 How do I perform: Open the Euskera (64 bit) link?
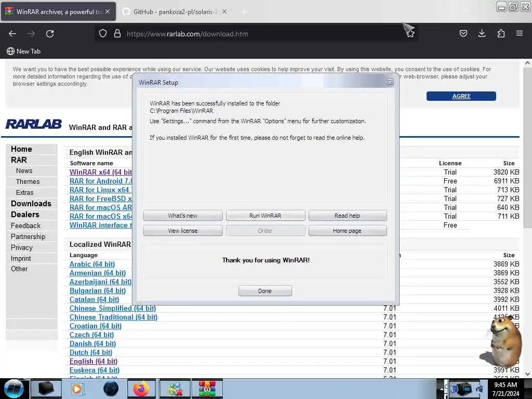click(95, 370)
